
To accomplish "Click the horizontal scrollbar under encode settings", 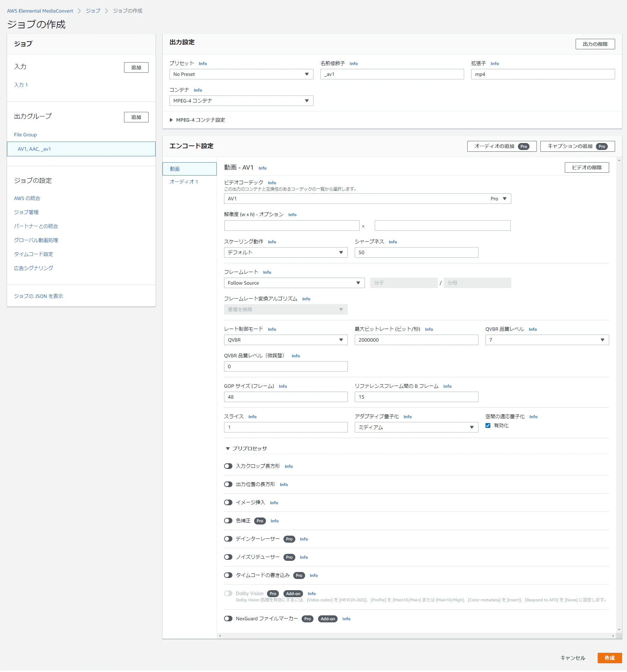I will click(416, 636).
